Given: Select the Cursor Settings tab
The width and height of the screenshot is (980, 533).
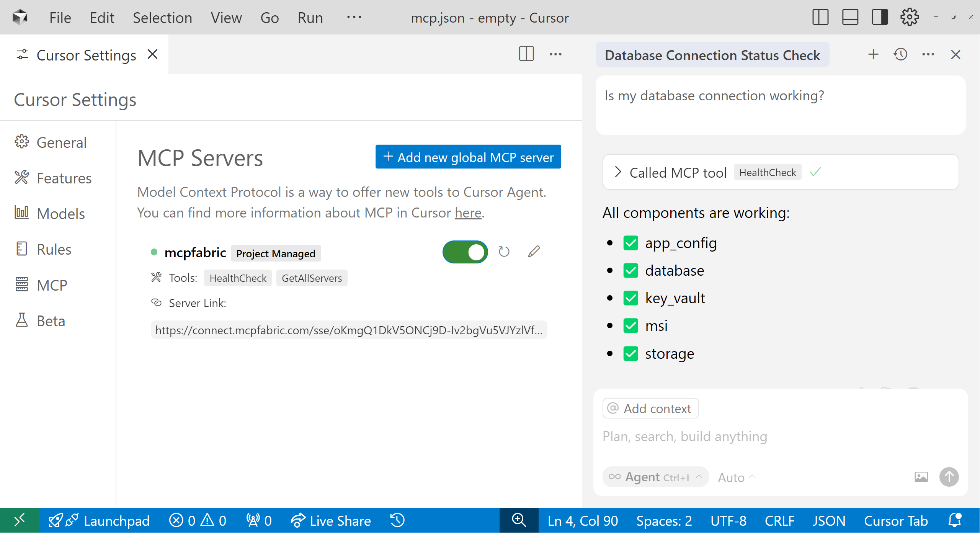Looking at the screenshot, I should [x=86, y=54].
